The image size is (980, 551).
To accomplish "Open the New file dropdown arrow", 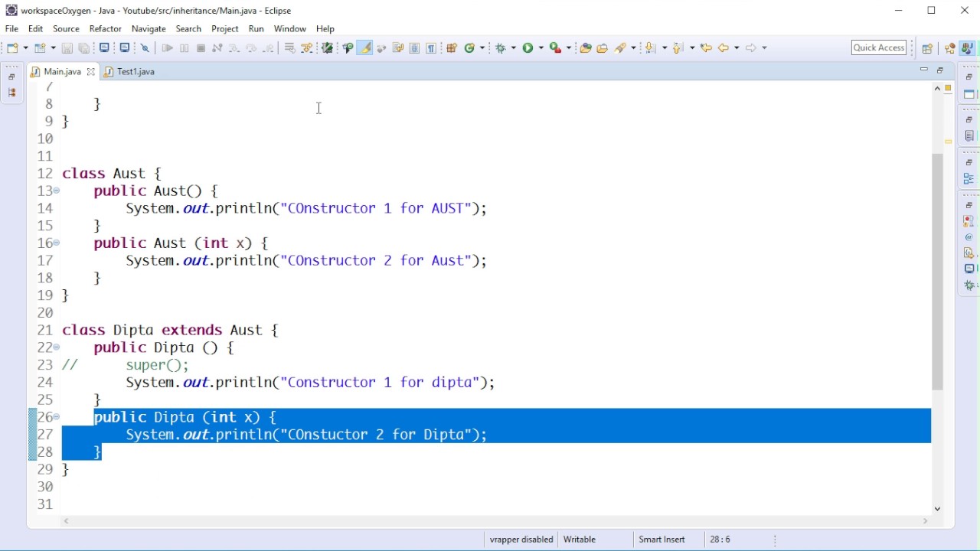I will (25, 47).
